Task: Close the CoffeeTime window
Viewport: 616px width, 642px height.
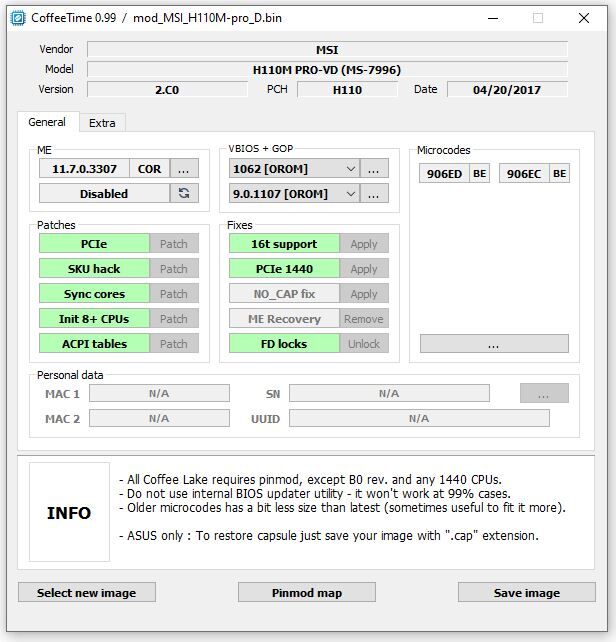Action: point(584,18)
